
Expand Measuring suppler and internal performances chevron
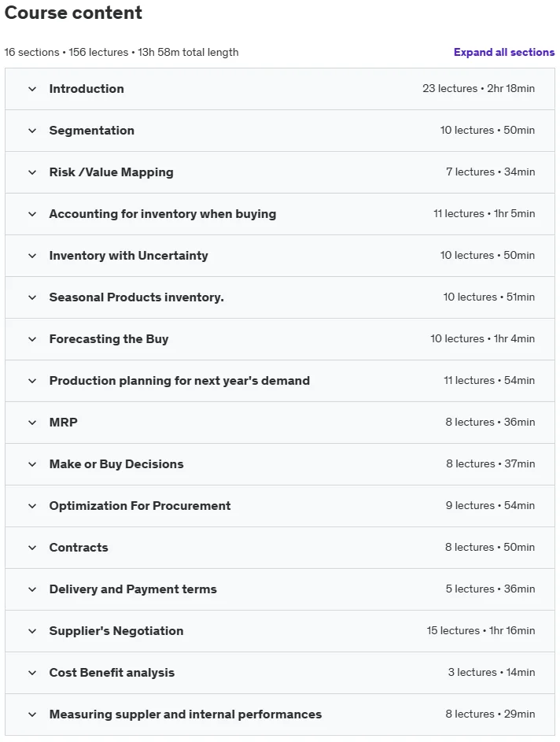(x=32, y=714)
